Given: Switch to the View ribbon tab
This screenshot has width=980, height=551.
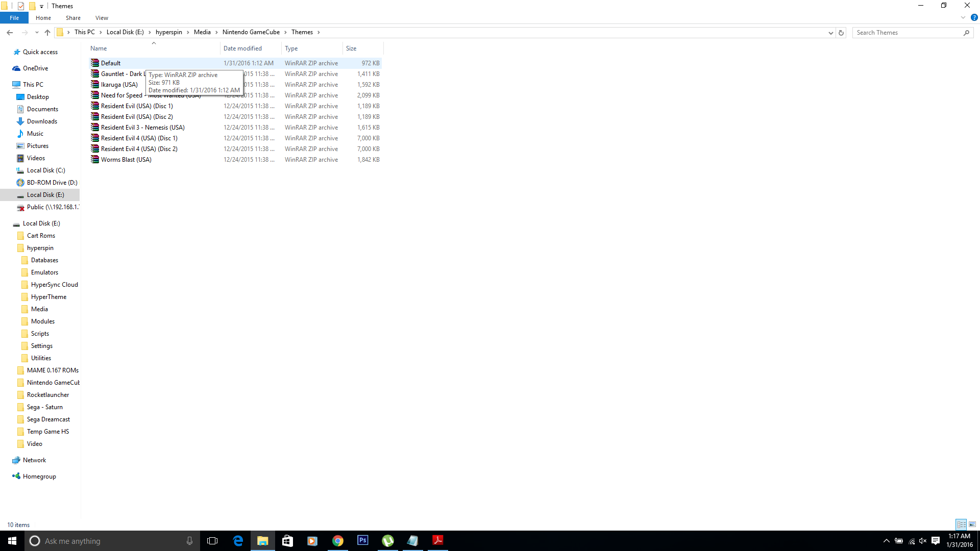Looking at the screenshot, I should point(102,18).
